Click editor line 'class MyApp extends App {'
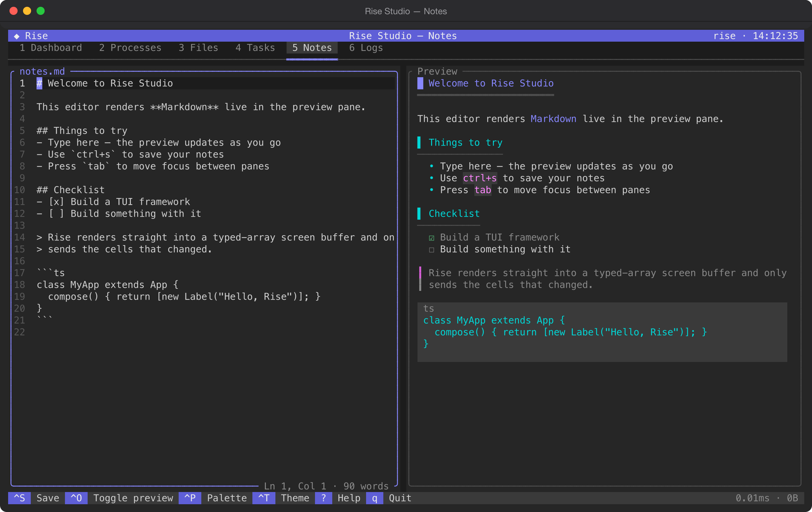Viewport: 812px width, 512px height. pyautogui.click(x=108, y=285)
